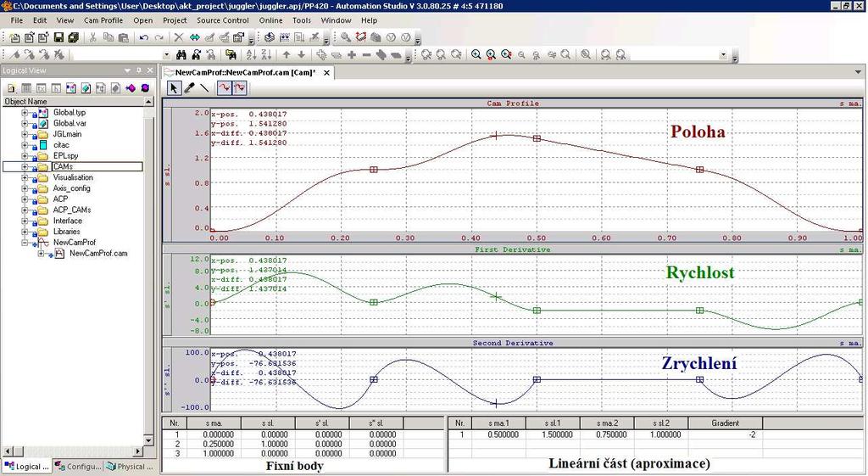Open the Online menu
This screenshot has height=476, width=868.
click(x=270, y=20)
